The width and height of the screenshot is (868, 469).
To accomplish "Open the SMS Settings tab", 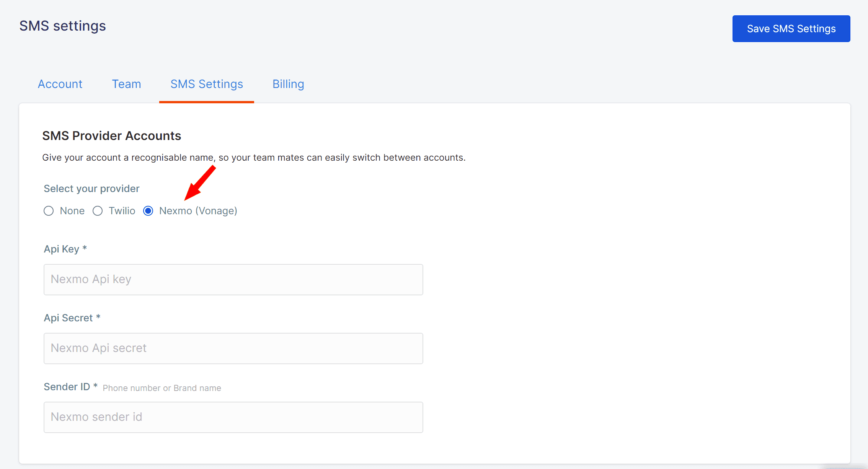I will 207,84.
